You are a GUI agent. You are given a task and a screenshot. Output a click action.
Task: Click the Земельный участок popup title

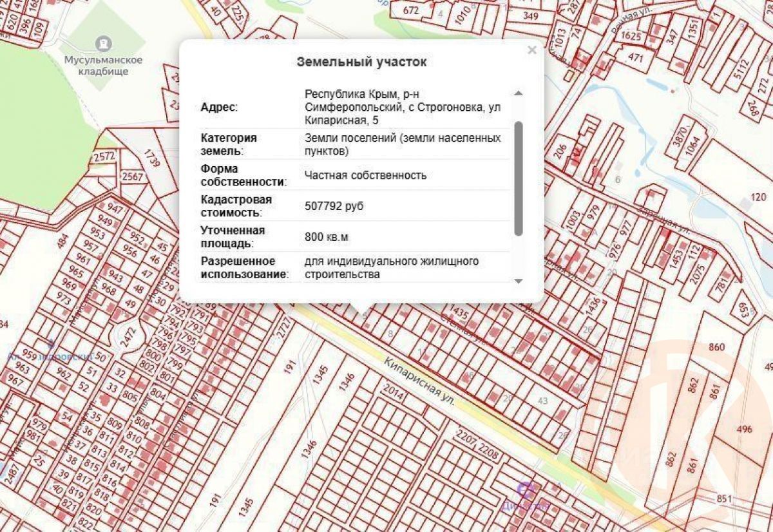coord(361,62)
